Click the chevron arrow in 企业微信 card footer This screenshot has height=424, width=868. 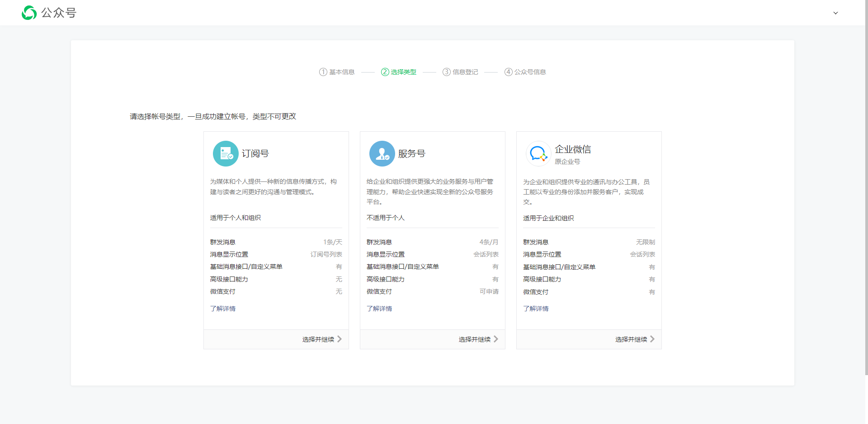652,339
